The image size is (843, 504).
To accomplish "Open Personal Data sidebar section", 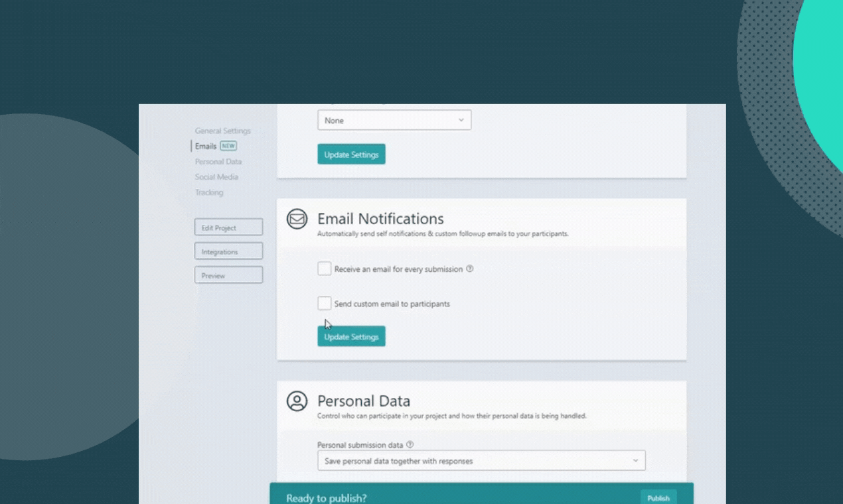I will pyautogui.click(x=218, y=161).
